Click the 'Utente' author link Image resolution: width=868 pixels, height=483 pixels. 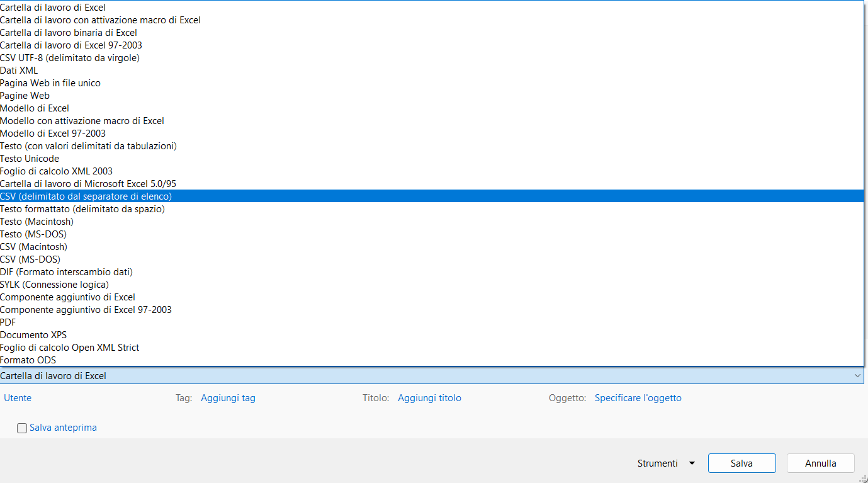click(18, 398)
